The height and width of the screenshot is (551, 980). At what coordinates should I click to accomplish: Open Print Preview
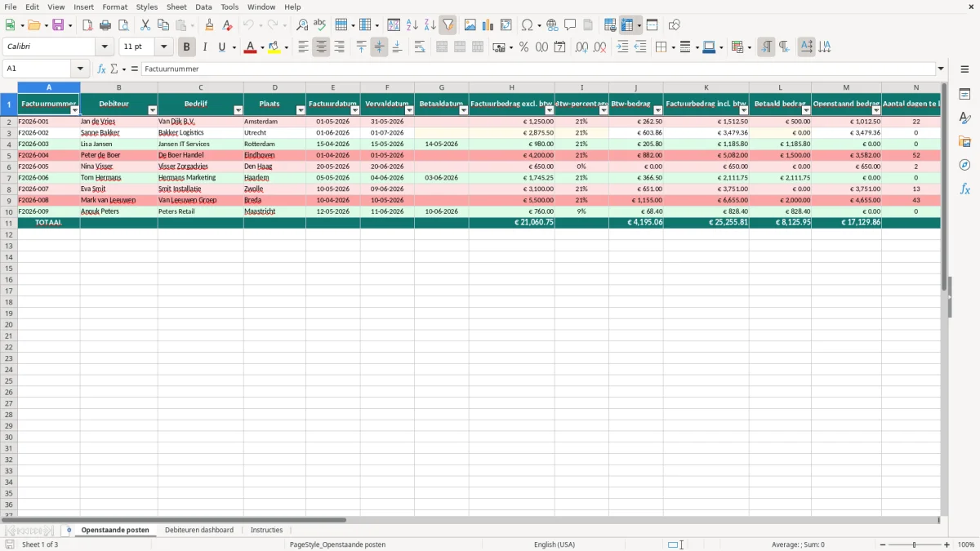(x=123, y=25)
